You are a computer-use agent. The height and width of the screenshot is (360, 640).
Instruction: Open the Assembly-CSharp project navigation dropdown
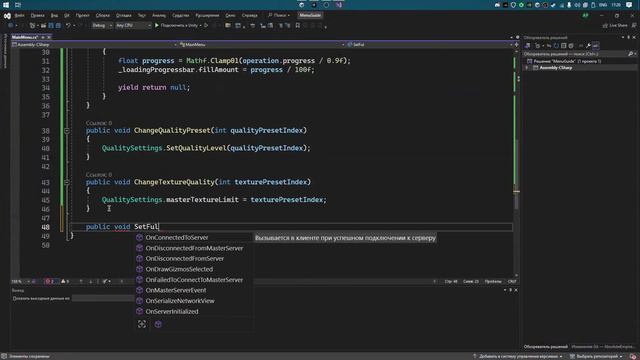[94, 44]
